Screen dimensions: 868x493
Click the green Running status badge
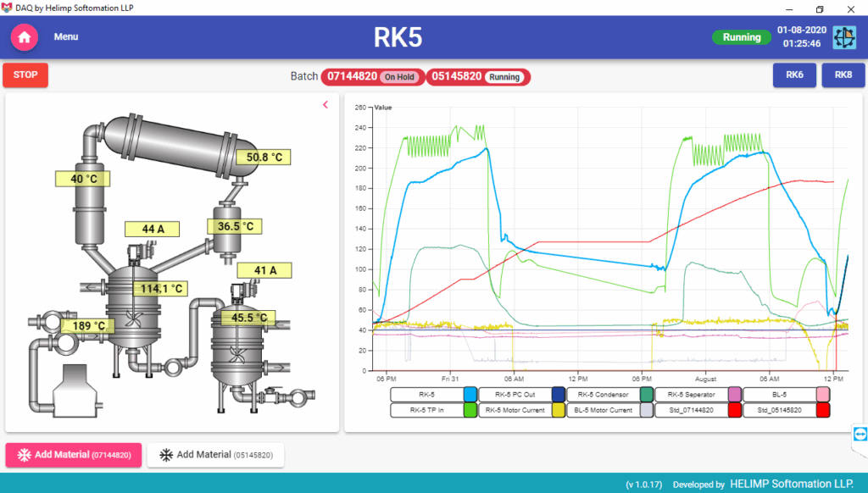click(742, 37)
